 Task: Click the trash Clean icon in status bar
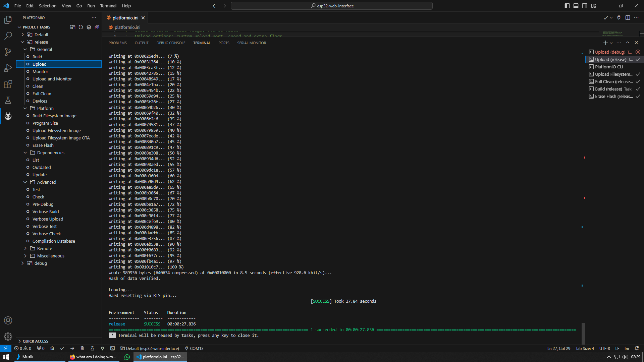82,348
